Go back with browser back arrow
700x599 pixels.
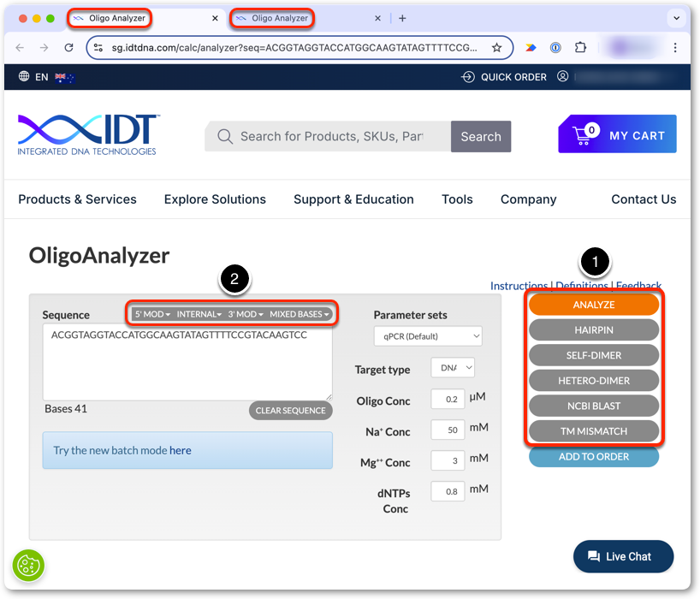20,47
